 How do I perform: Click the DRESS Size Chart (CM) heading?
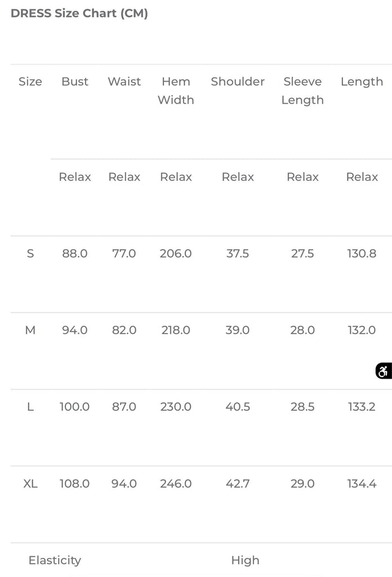[x=79, y=14]
